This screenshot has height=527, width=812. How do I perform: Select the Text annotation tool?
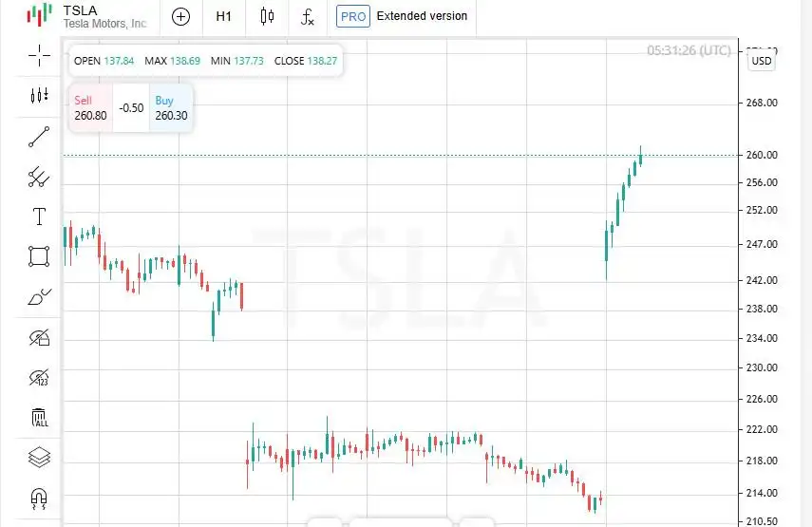pos(39,216)
